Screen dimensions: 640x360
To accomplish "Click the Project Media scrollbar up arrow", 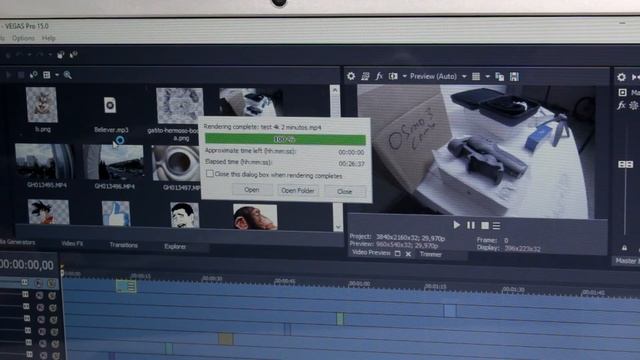I will pyautogui.click(x=335, y=90).
